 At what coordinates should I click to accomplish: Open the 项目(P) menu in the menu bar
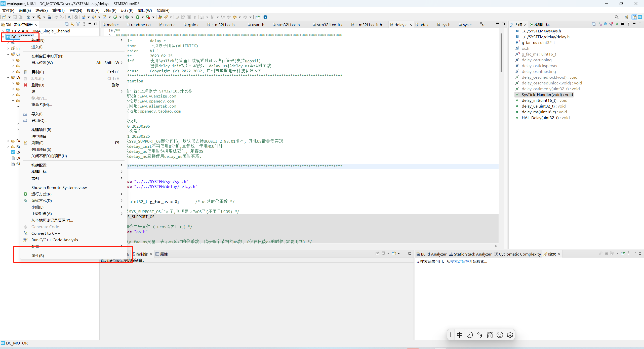110,10
